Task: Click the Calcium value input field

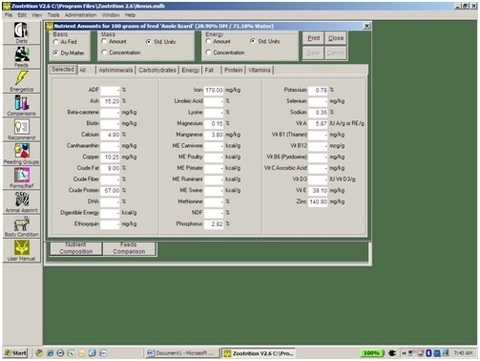Action: (110, 135)
